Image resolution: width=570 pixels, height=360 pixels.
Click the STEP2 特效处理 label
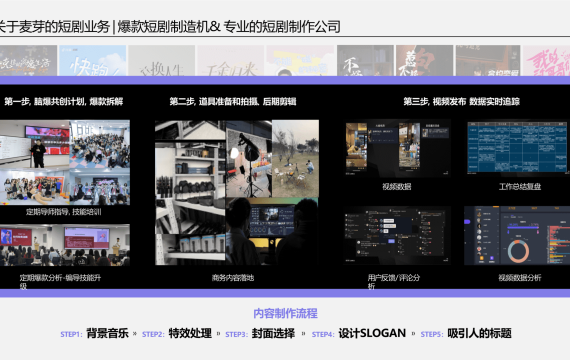click(177, 333)
